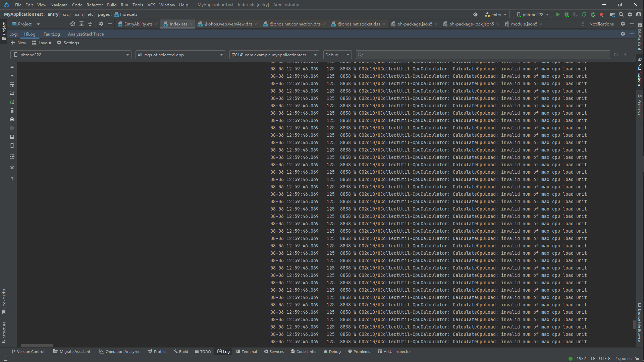Click the target icon left of the entry dropdown
644x362 pixels.
[x=475, y=14]
